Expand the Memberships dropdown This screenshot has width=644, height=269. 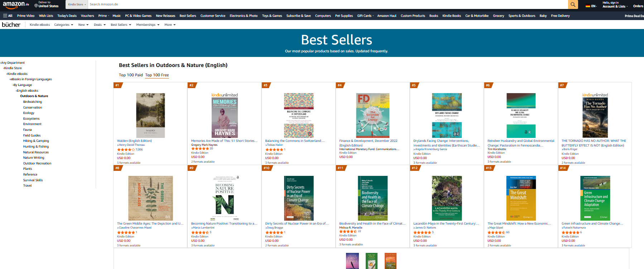[x=148, y=25]
